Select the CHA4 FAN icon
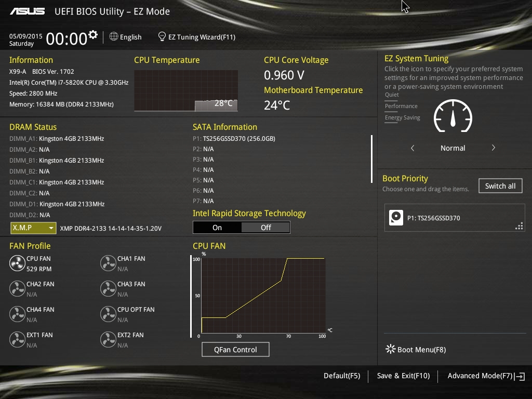This screenshot has width=532, height=399. tap(17, 314)
